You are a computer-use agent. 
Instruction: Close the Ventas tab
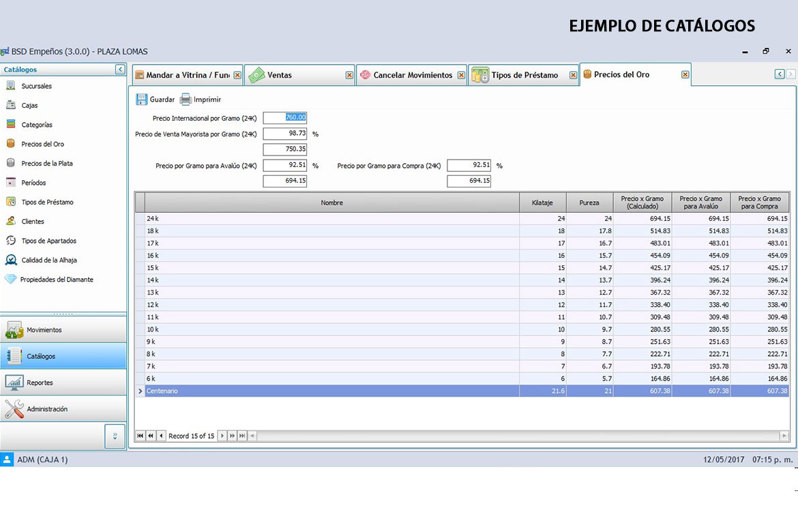[x=349, y=75]
